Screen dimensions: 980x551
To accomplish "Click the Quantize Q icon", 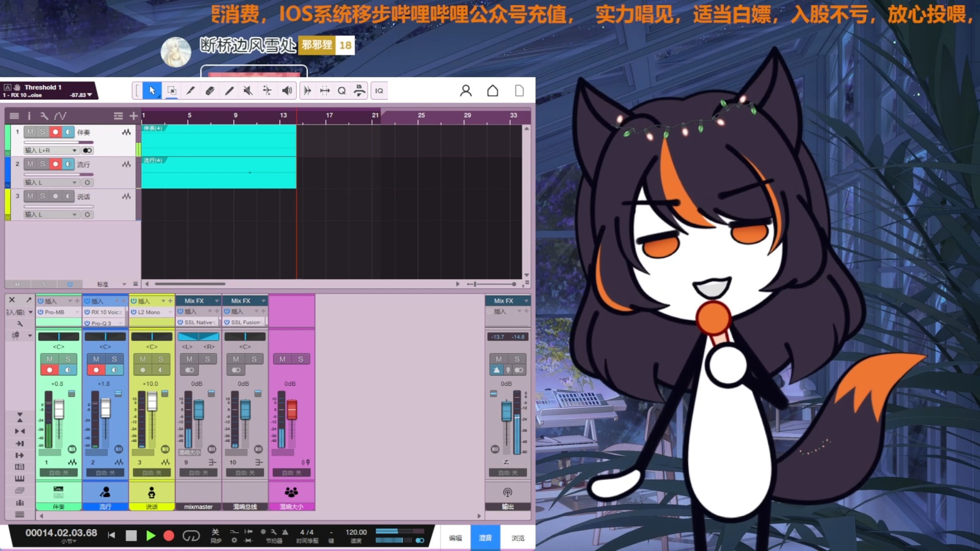I will pos(341,91).
